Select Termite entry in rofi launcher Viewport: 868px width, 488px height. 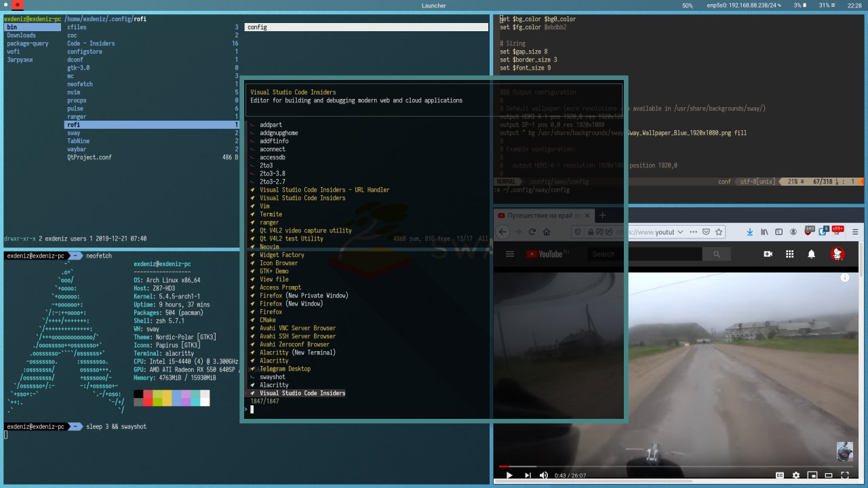click(271, 214)
